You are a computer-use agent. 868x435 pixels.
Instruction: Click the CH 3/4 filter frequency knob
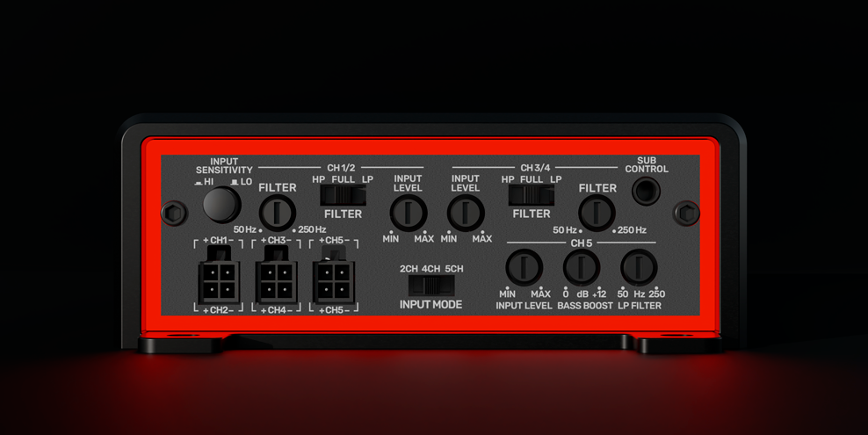coord(597,213)
